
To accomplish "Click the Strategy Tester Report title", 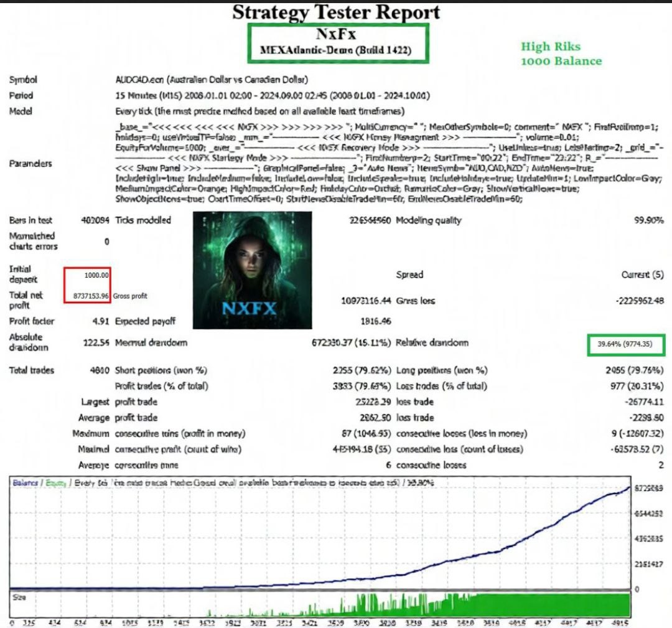I will (x=336, y=12).
